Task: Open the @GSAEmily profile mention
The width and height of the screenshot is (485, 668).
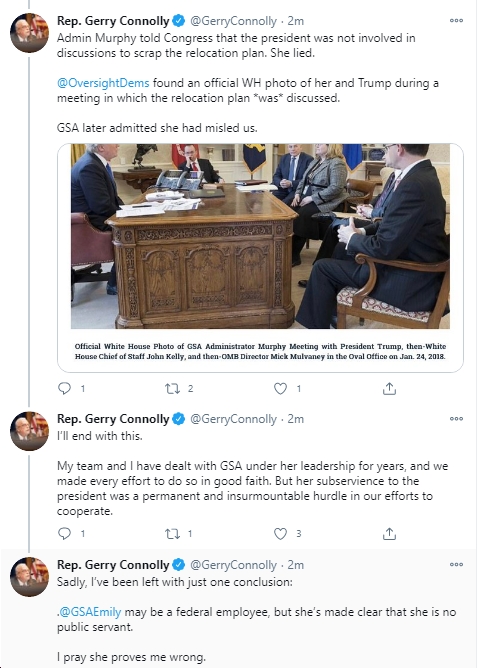Action: (90, 612)
